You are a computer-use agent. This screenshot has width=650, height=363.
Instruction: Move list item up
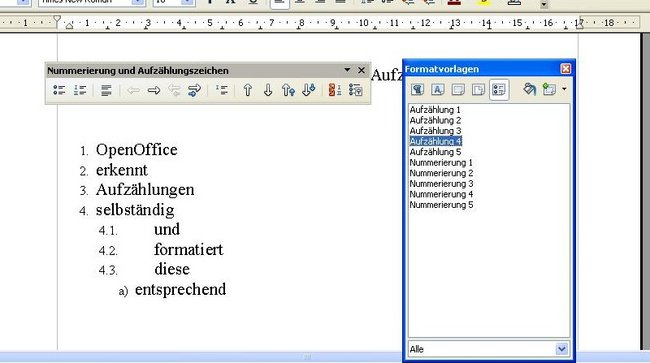tap(247, 90)
